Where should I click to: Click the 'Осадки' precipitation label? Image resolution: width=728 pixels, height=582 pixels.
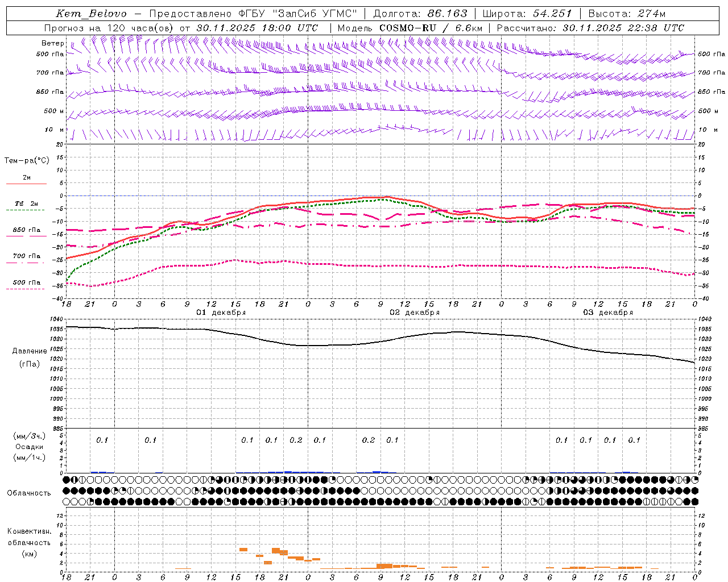click(30, 447)
